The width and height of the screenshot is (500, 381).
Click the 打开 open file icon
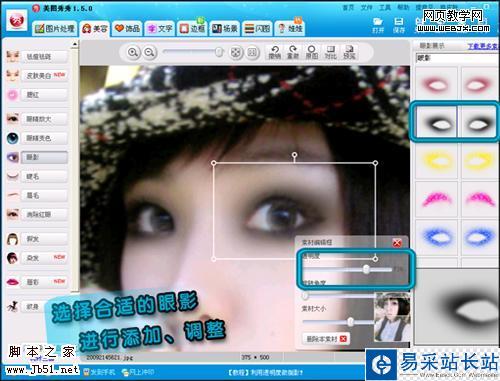pos(378,25)
